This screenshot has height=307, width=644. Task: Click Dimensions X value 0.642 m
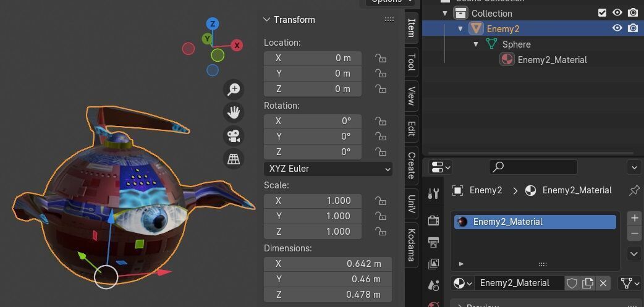click(328, 264)
